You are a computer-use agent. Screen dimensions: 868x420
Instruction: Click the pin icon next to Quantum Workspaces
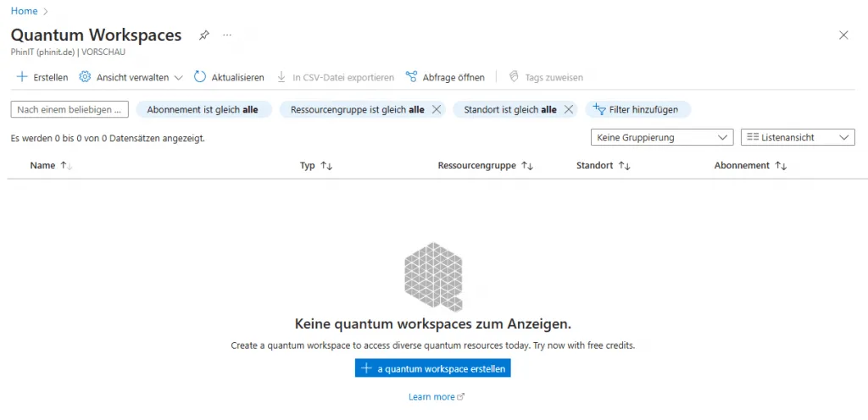coord(203,36)
